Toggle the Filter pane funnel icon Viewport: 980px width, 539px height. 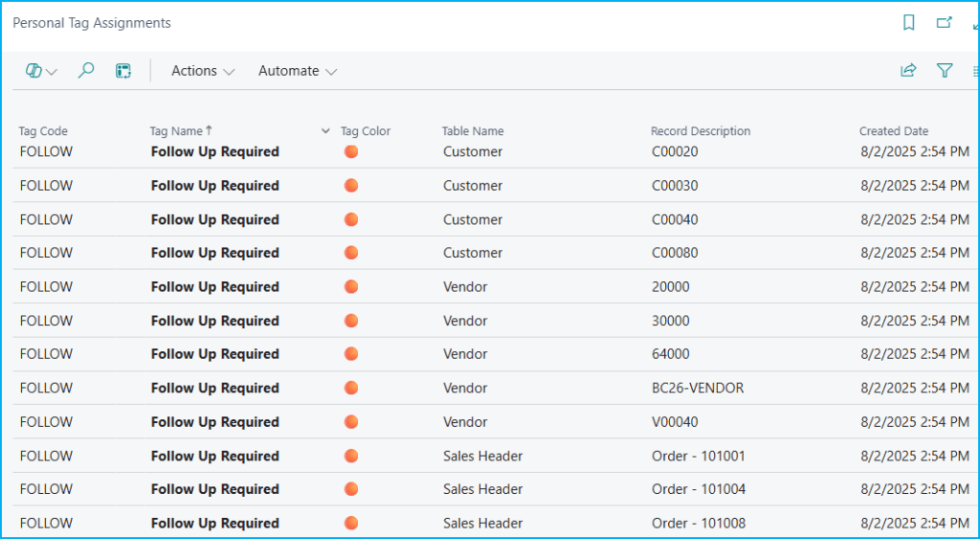point(945,71)
